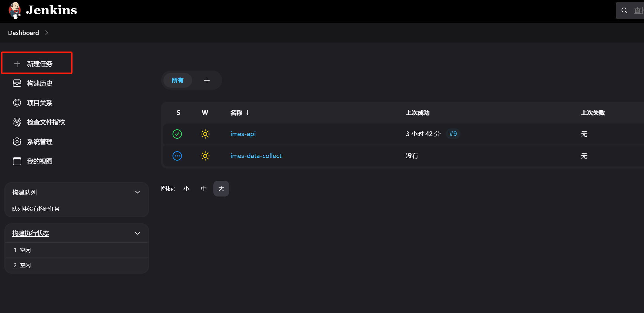
Task: Expand the Dashboard breadcrumb chevron
Action: (x=46, y=33)
